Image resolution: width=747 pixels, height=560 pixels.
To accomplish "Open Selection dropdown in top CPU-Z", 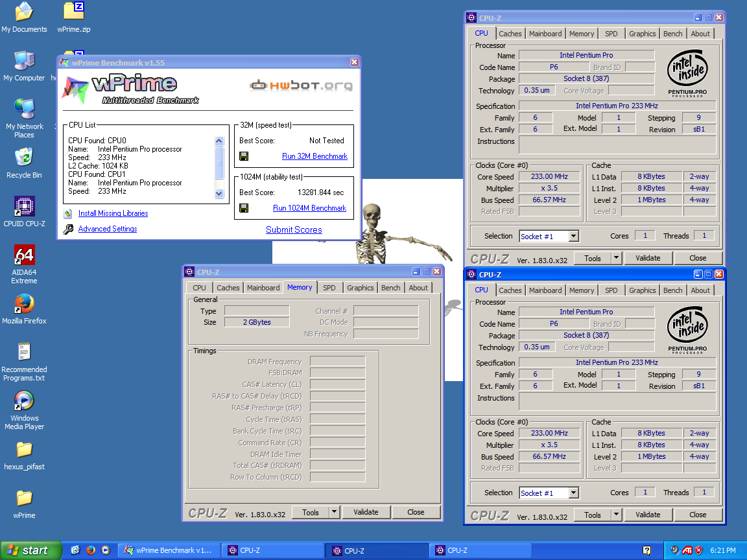I will click(x=574, y=236).
